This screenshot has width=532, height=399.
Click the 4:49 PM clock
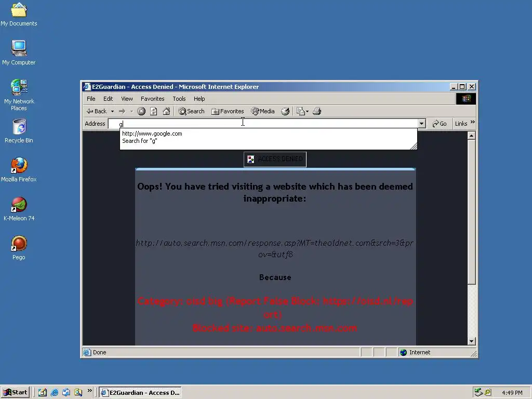(512, 393)
